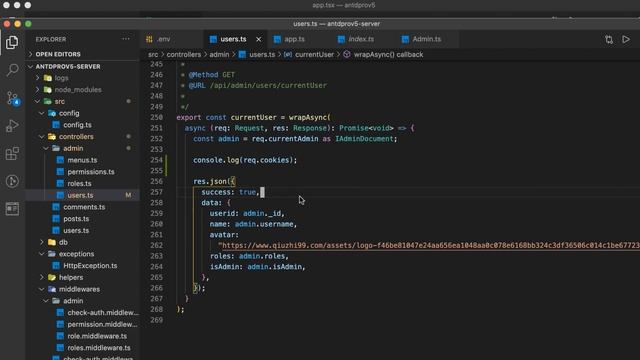Expand the db folder
Image resolution: width=640 pixels, height=360 pixels.
(x=82, y=242)
